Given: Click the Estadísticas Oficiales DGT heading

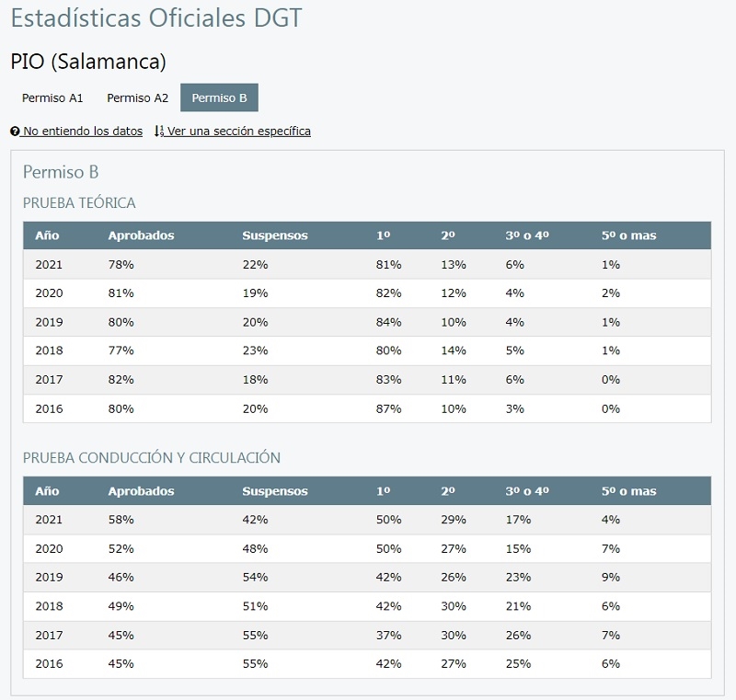Looking at the screenshot, I should [156, 18].
